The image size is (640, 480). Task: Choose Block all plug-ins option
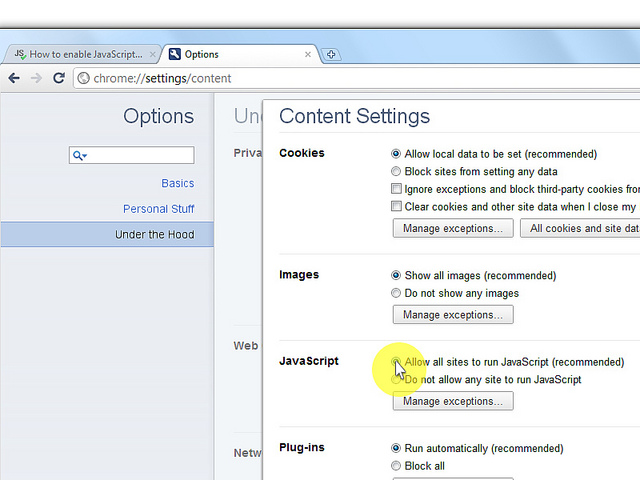coord(397,466)
